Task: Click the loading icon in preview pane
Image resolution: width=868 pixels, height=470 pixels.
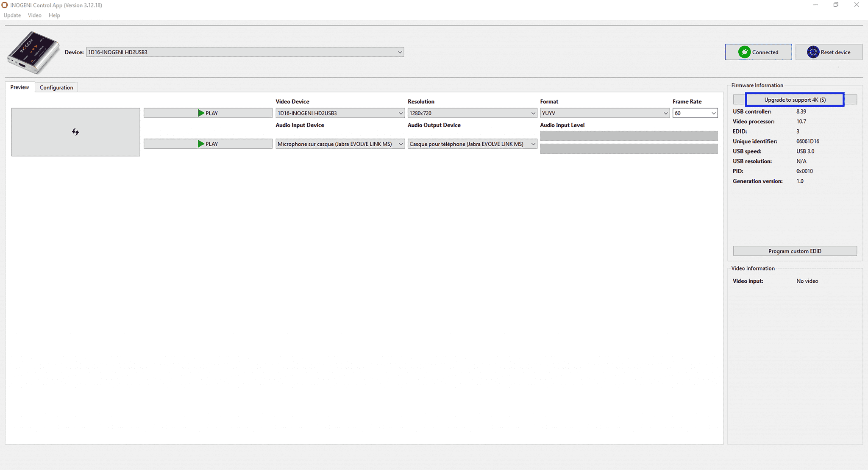Action: 75,132
